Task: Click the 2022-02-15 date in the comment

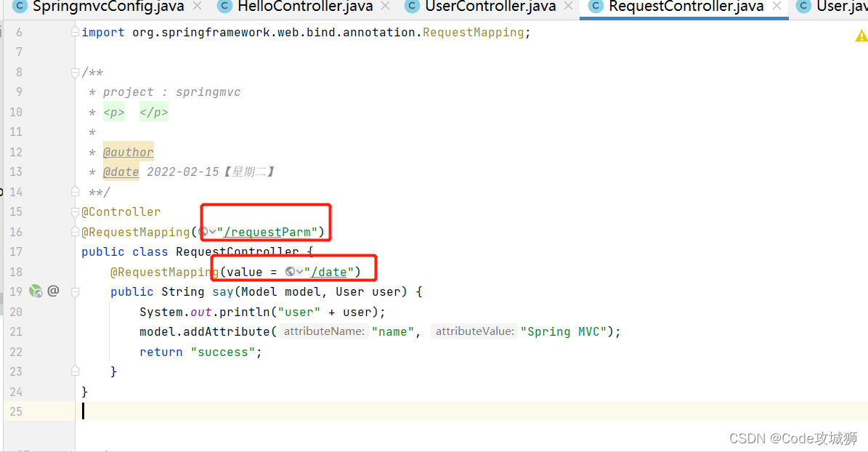Action: click(x=182, y=172)
